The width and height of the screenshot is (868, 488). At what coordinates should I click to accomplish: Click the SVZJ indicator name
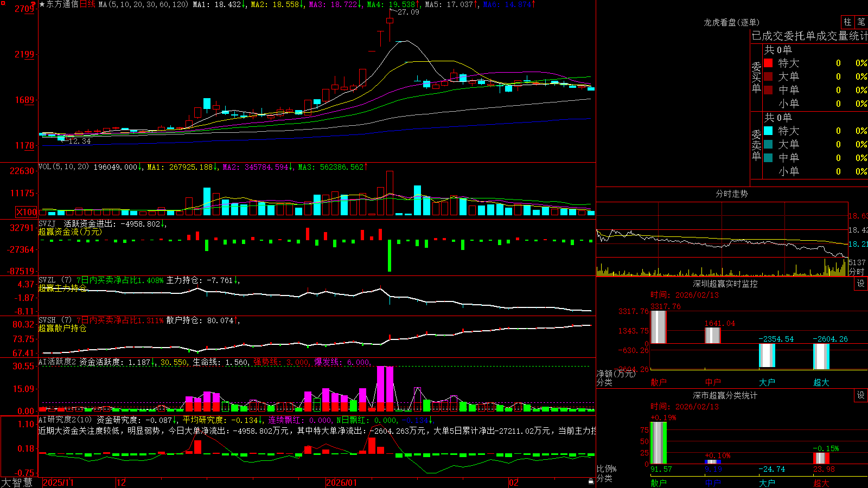click(47, 223)
